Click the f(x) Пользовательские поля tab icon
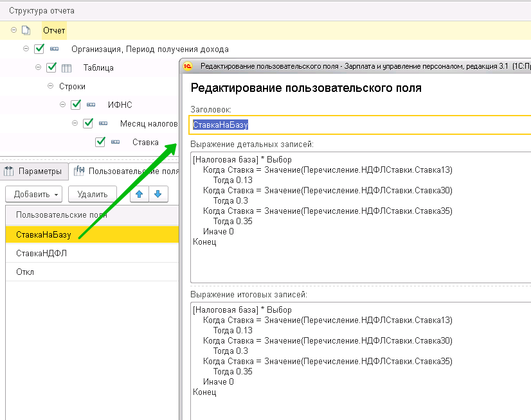This screenshot has height=420, width=531. click(79, 171)
